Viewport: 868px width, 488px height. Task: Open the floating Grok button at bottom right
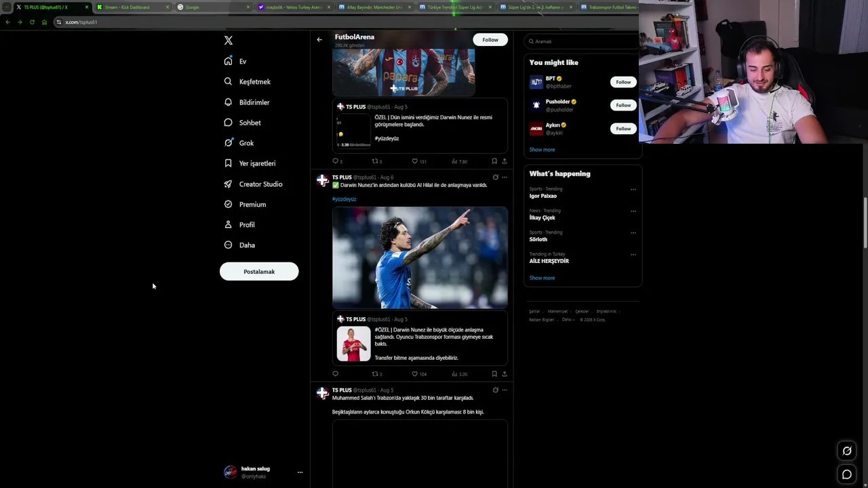[x=847, y=451]
